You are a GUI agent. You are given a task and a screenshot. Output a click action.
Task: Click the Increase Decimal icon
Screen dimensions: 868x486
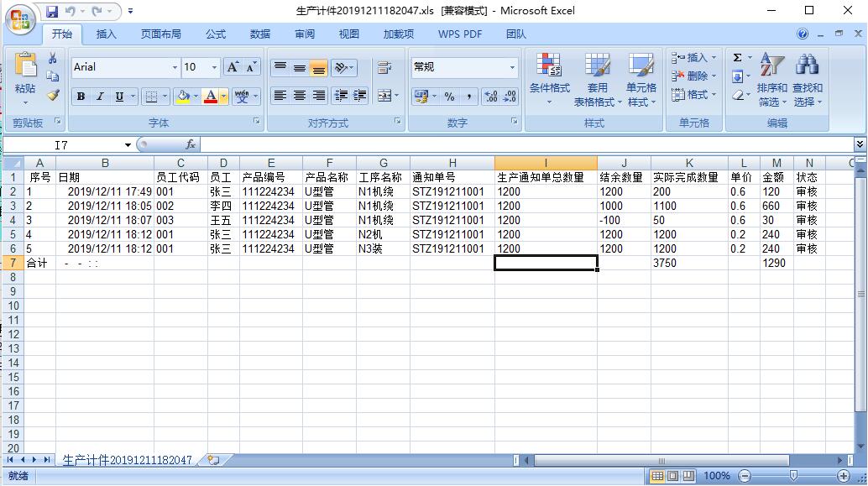click(x=491, y=97)
